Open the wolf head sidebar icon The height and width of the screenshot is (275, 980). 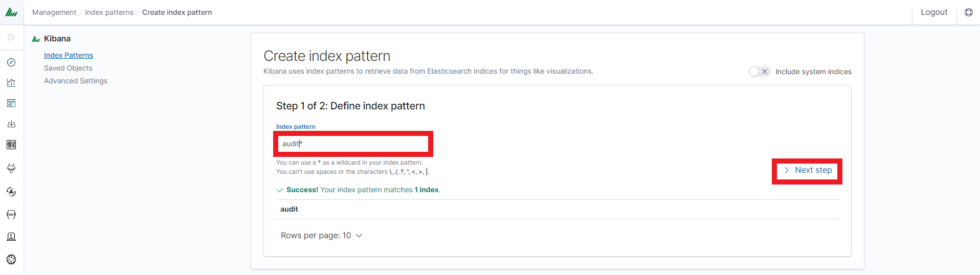[x=11, y=168]
